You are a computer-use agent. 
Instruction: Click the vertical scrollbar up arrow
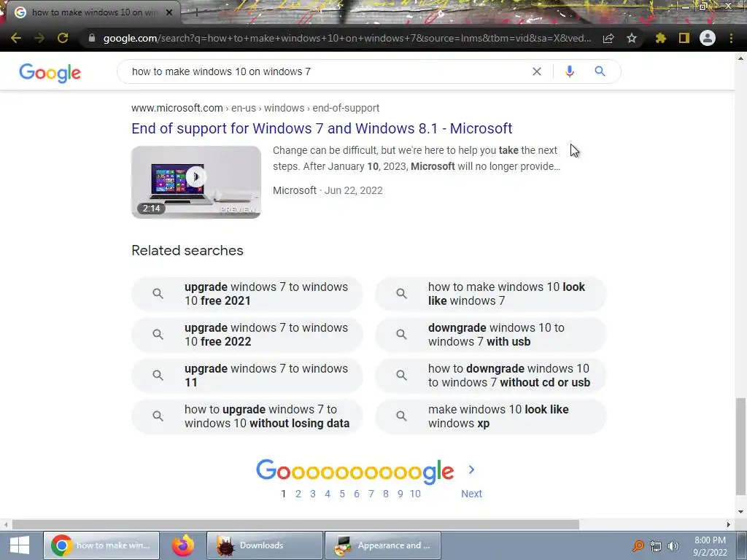740,58
